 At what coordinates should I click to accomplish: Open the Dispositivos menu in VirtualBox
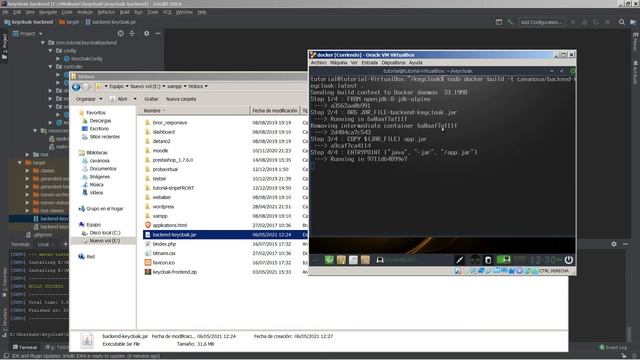tap(393, 63)
